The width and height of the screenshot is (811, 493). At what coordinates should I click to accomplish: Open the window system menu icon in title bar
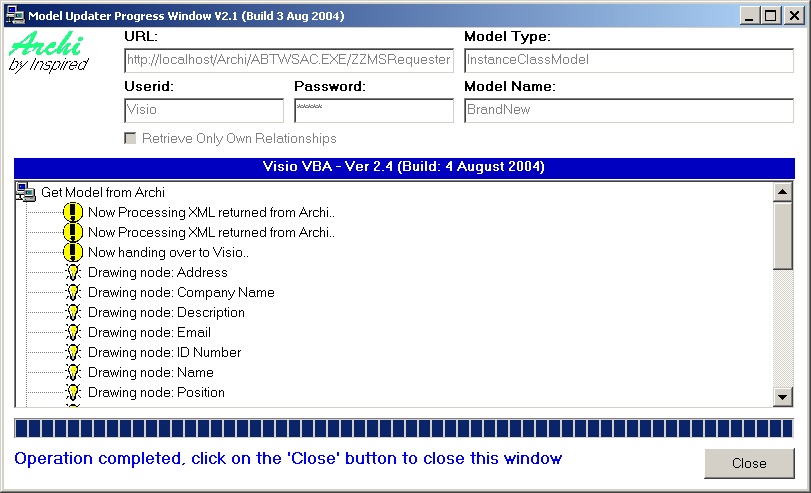(13, 15)
